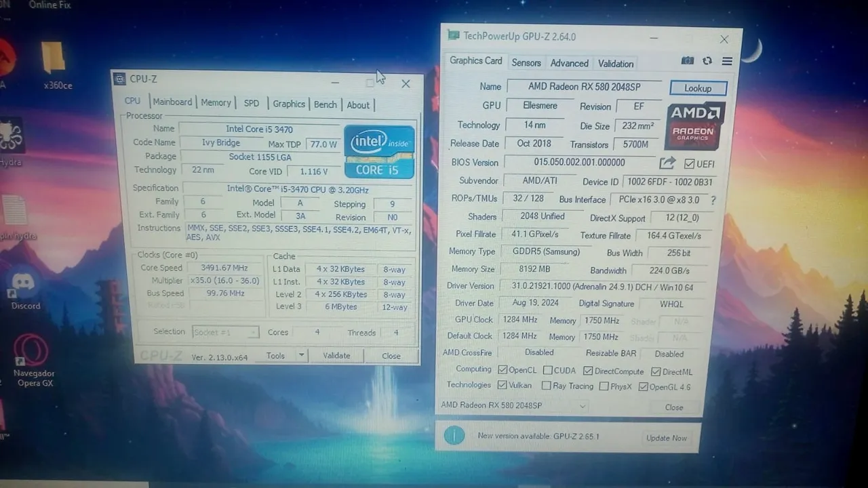Toggle the DirectCompute checkbox
Screen dimensions: 868x488
[588, 371]
